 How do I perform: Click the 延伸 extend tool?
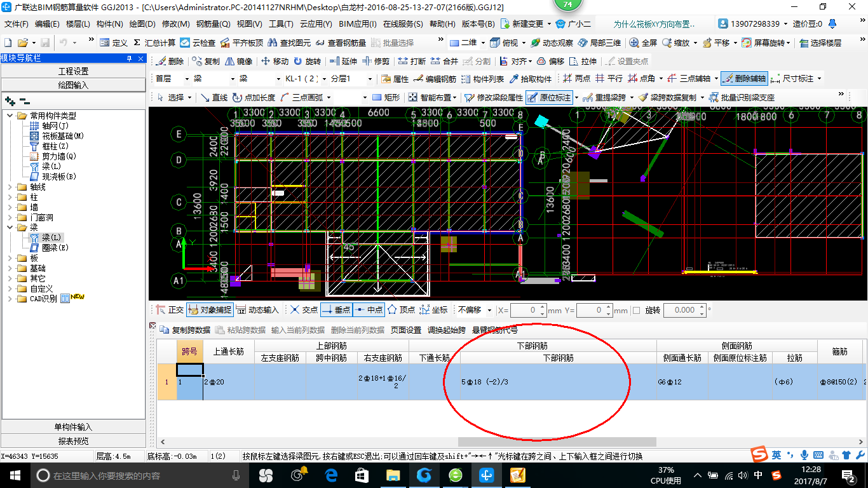click(x=344, y=62)
